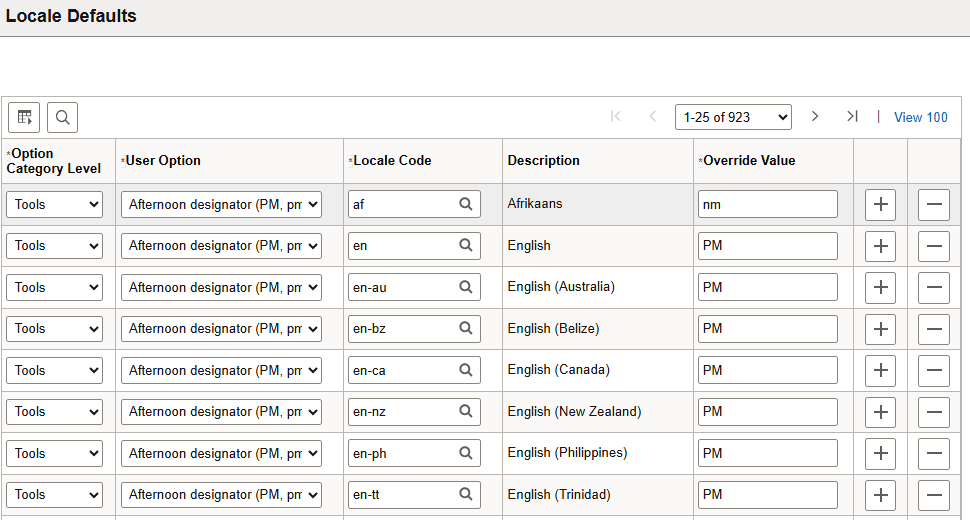The height and width of the screenshot is (520, 970).
Task: Edit override value for English (Canada)
Action: [768, 370]
